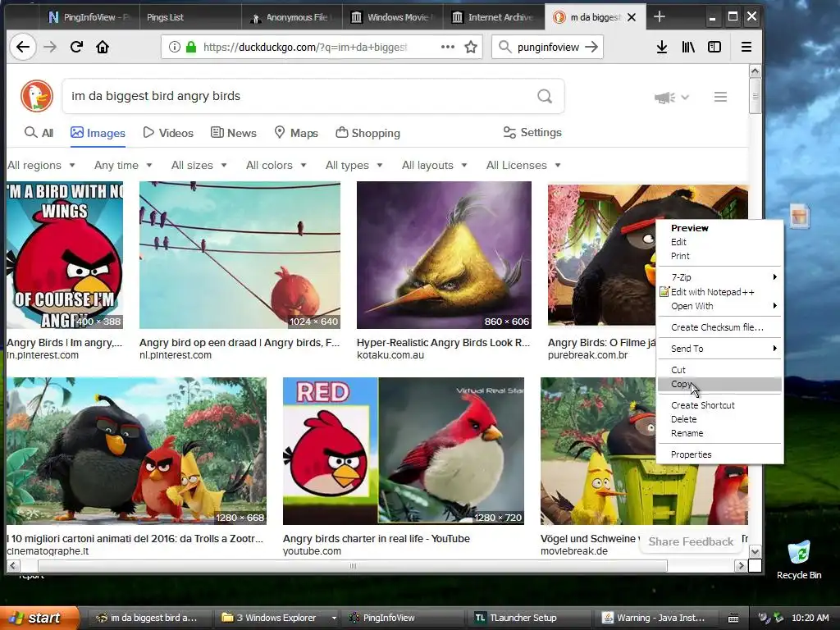Choose Properties in the context menu
The height and width of the screenshot is (630, 840).
(719, 454)
